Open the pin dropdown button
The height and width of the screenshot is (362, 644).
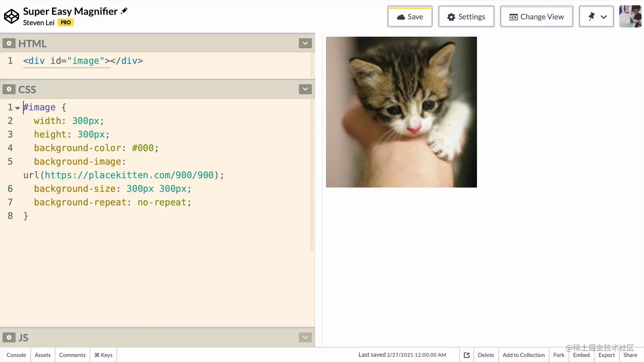(x=596, y=17)
